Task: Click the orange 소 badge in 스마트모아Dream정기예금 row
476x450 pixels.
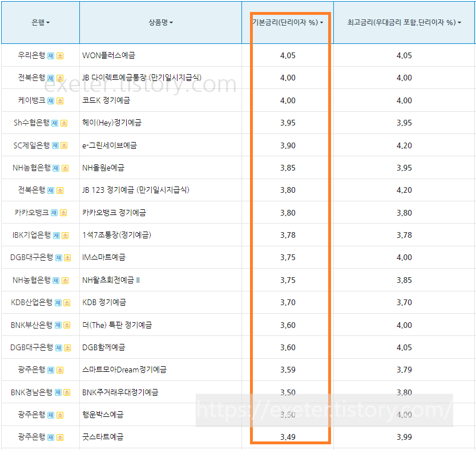Action: click(60, 370)
